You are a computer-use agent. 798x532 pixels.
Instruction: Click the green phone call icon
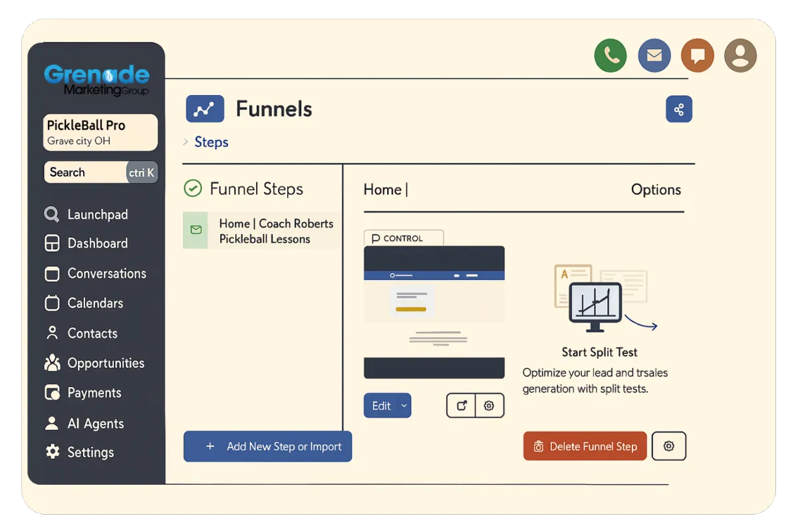point(610,55)
